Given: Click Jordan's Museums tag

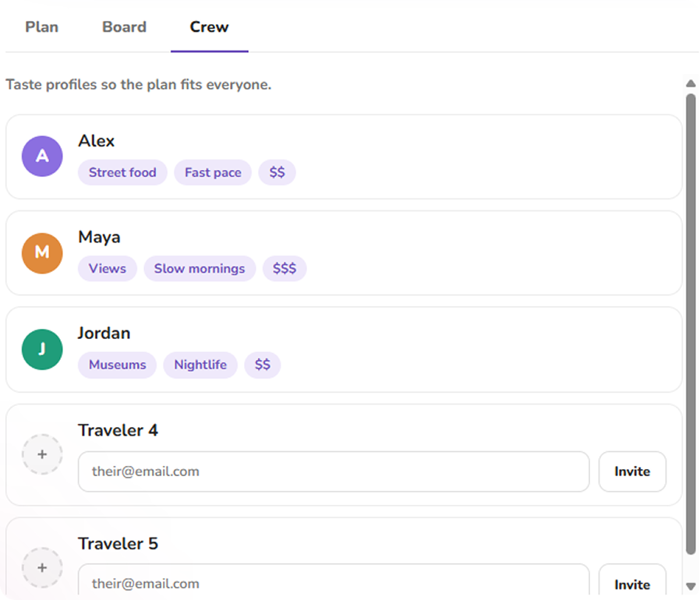Looking at the screenshot, I should coord(118,365).
